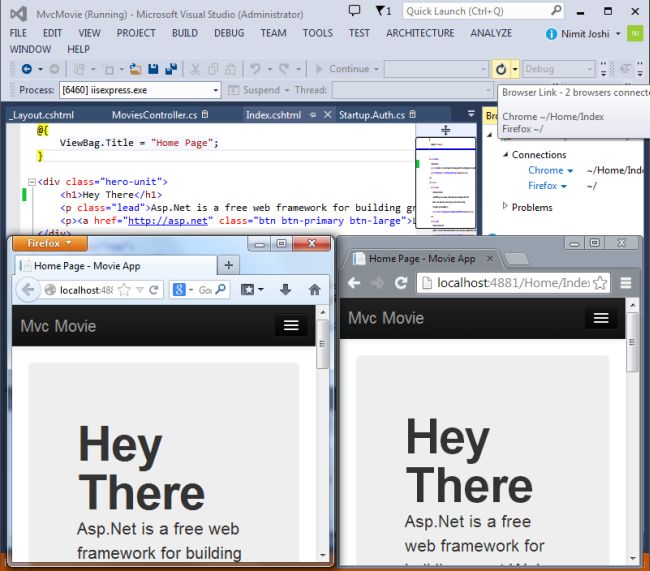
Task: Click the Quick Launch search box
Action: [x=483, y=11]
